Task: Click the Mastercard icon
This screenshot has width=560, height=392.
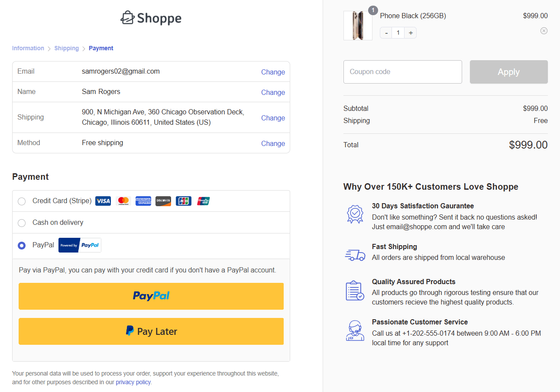Action: (x=123, y=201)
